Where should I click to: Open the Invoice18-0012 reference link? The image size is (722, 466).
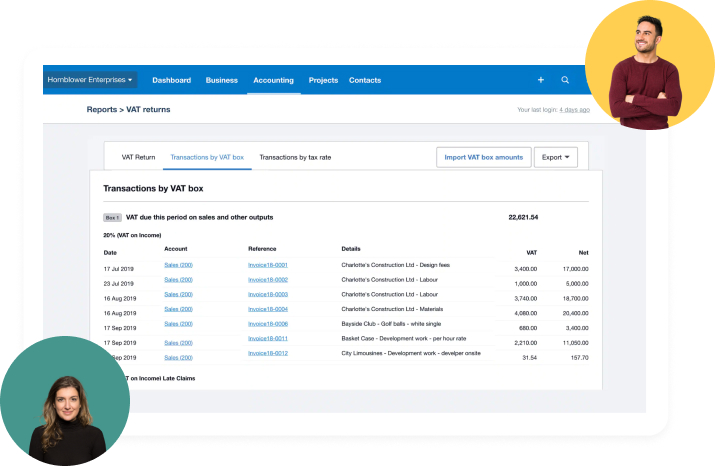pos(268,354)
